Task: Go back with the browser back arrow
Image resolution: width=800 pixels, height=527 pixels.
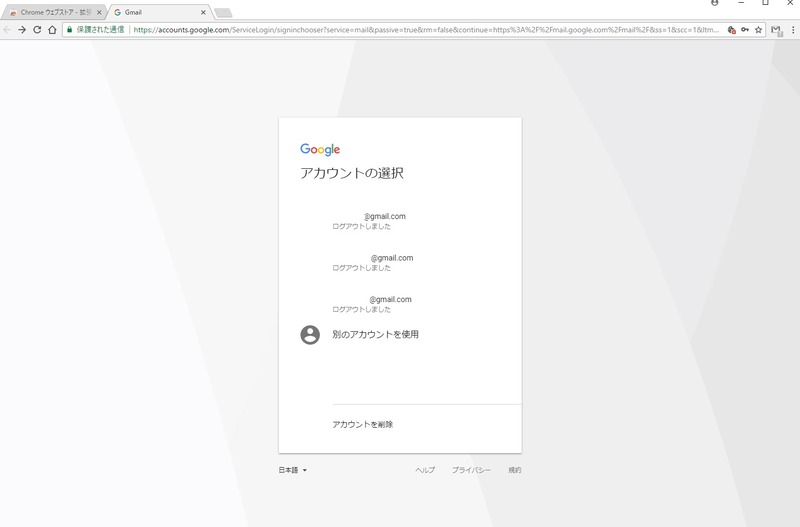Action: click(x=7, y=30)
